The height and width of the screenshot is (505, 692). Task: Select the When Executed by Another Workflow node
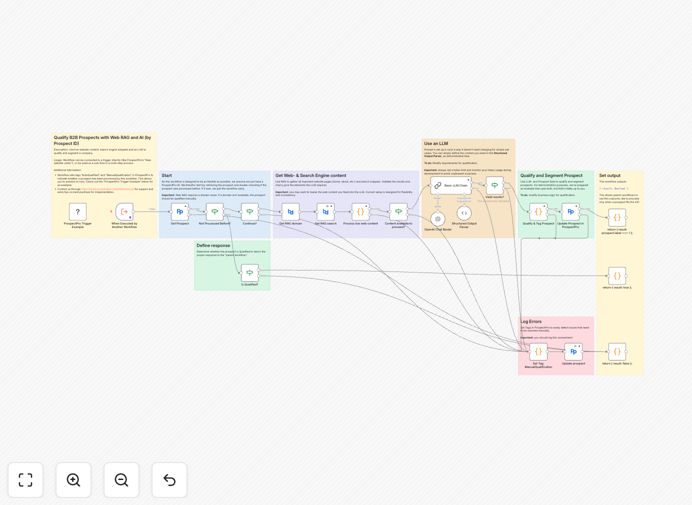[124, 212]
